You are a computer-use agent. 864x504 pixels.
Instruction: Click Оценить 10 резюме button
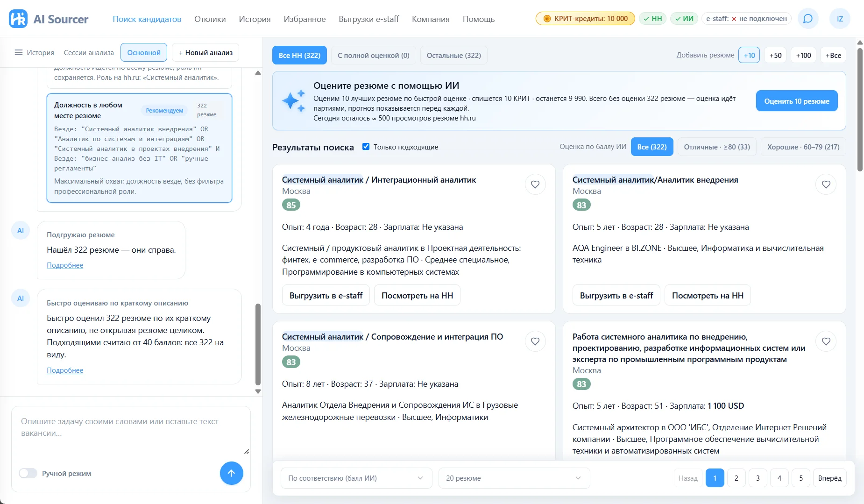pyautogui.click(x=797, y=101)
